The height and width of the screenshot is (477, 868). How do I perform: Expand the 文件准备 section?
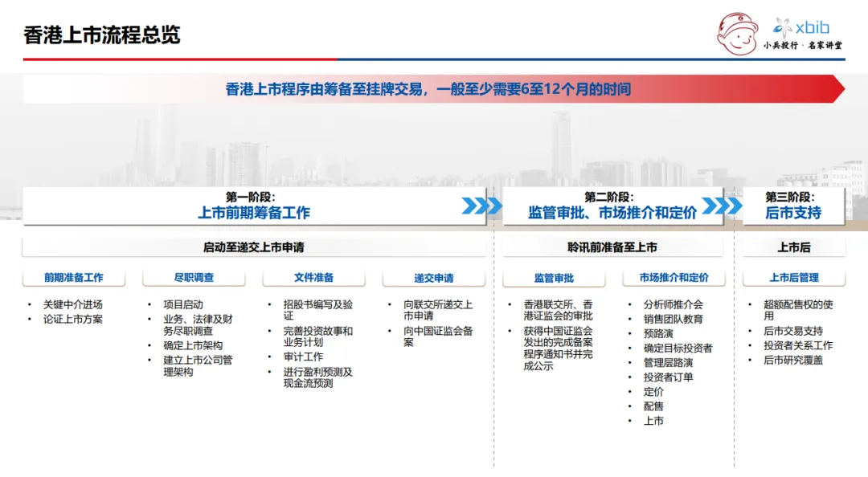(313, 277)
